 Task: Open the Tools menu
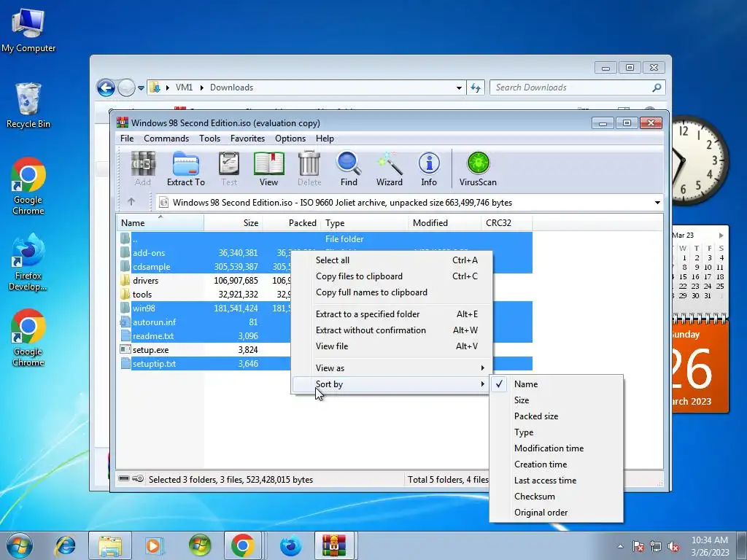209,139
